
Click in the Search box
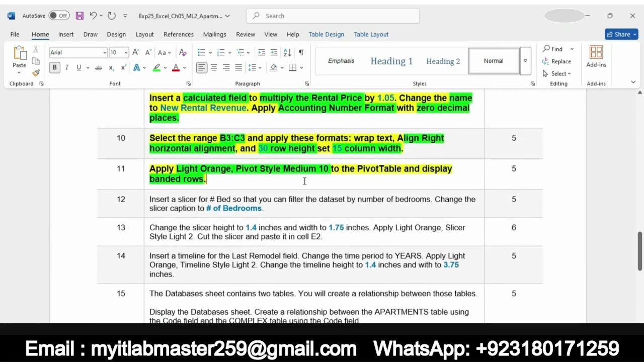tap(333, 16)
